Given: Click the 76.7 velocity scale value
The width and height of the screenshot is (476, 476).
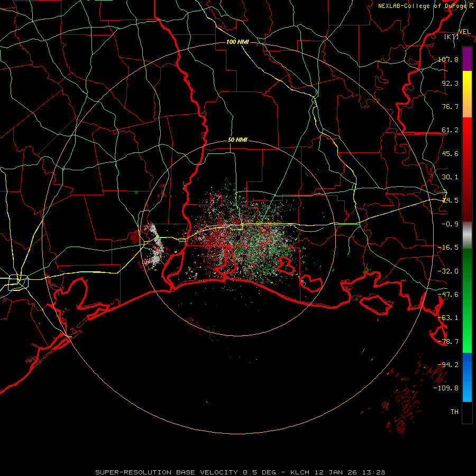Looking at the screenshot, I should click(450, 106).
